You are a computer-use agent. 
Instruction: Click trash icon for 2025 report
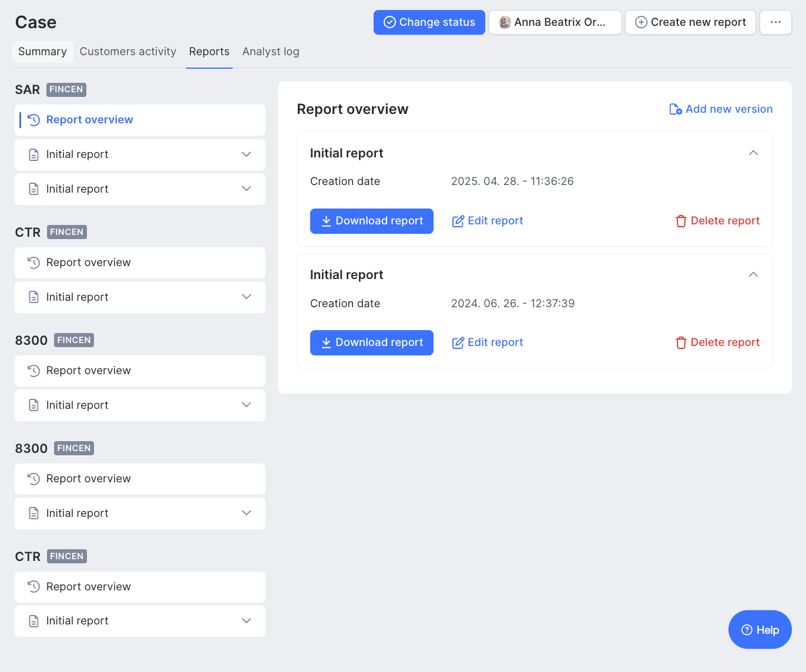click(681, 221)
